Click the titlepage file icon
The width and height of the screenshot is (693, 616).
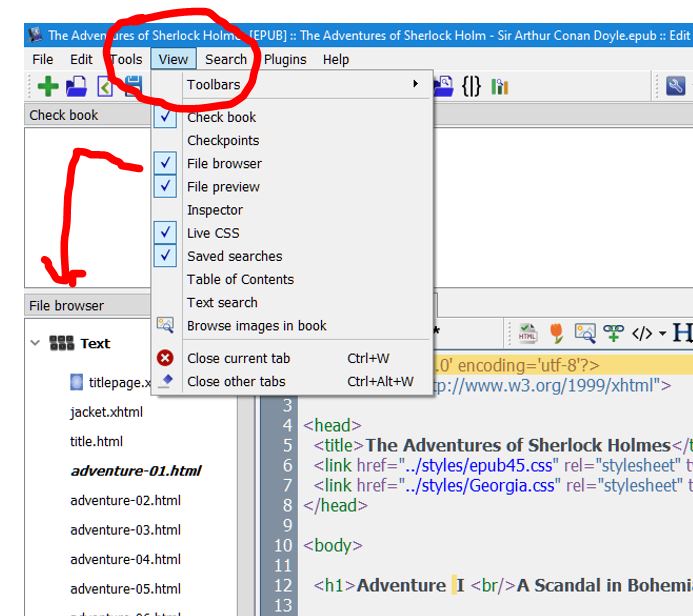pos(76,382)
